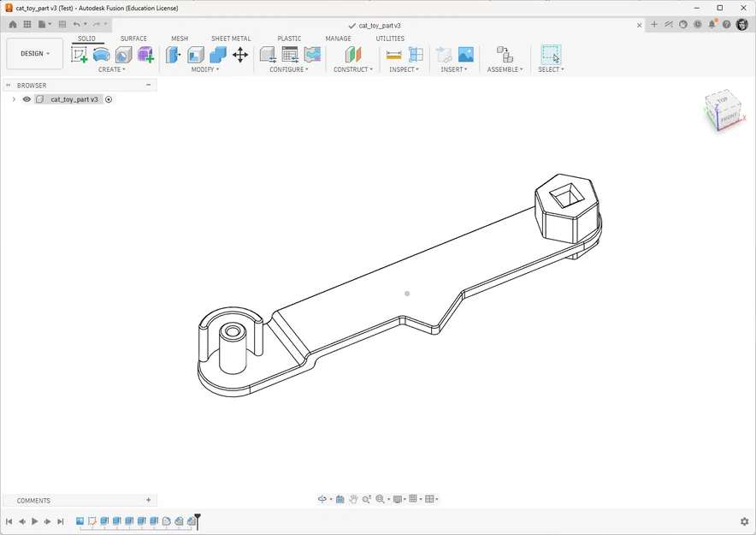
Task: Collapse the BROWSER panel with minus
Action: pyautogui.click(x=149, y=85)
